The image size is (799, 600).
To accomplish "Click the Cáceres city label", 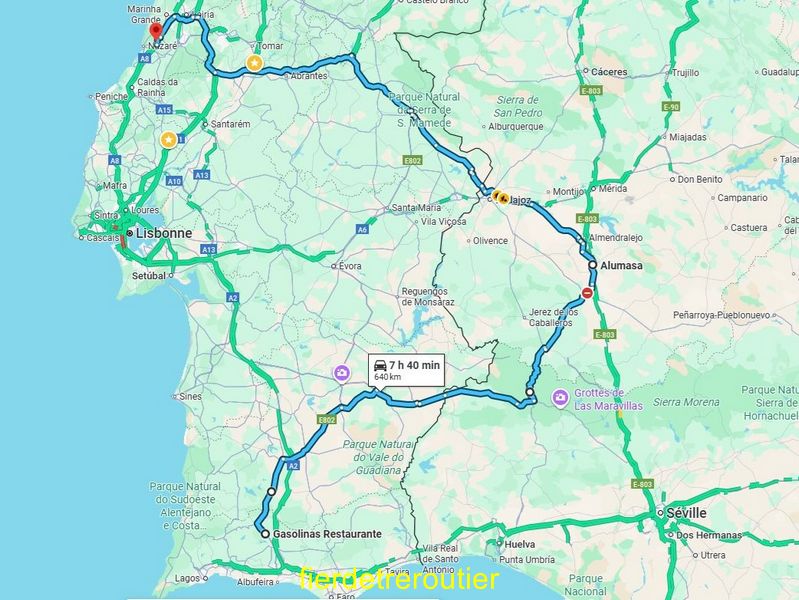I will pyautogui.click(x=609, y=72).
